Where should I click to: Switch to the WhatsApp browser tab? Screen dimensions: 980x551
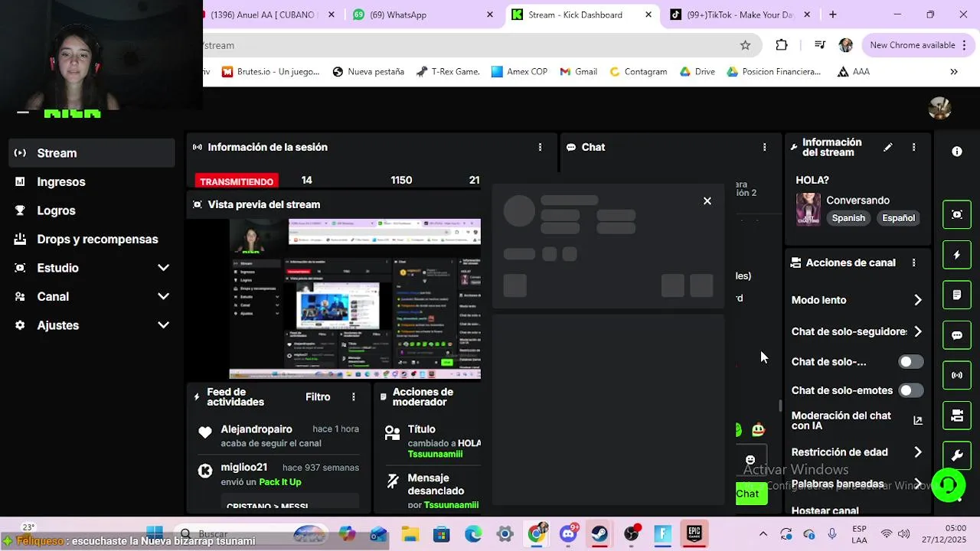tap(424, 15)
